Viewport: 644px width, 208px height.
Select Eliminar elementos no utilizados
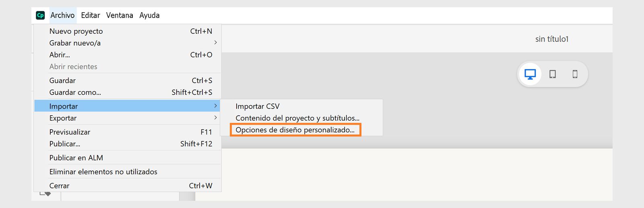103,172
